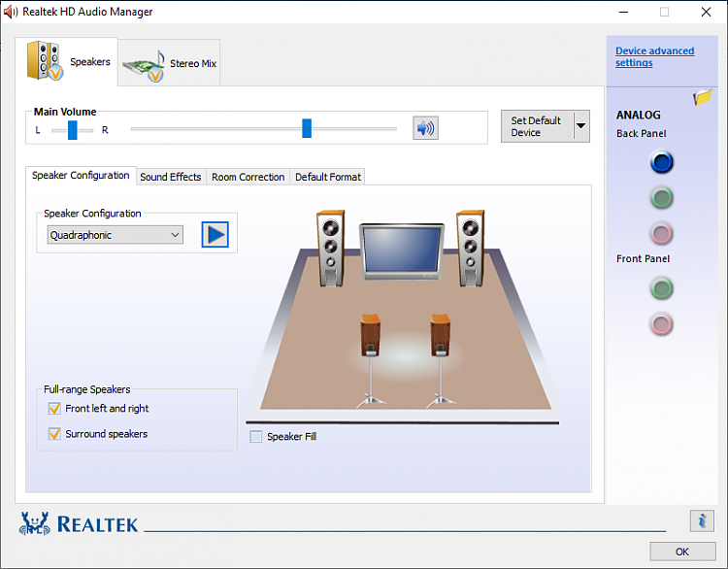Image resolution: width=728 pixels, height=569 pixels.
Task: Toggle Surround speakers checkbox
Action: [x=54, y=434]
